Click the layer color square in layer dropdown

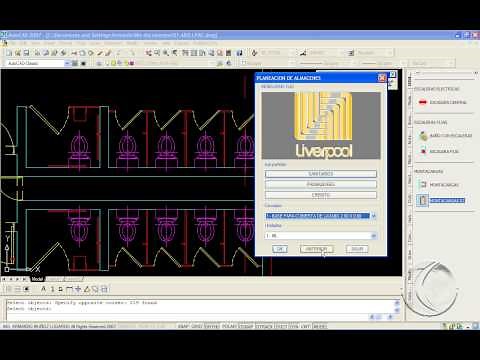pyautogui.click(x=131, y=63)
